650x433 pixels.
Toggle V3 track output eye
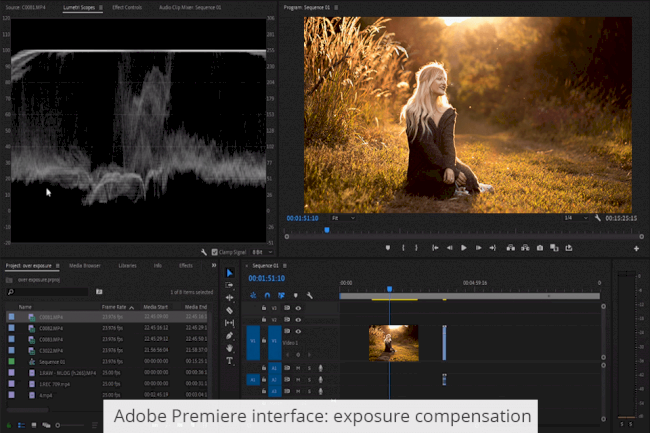click(x=298, y=308)
